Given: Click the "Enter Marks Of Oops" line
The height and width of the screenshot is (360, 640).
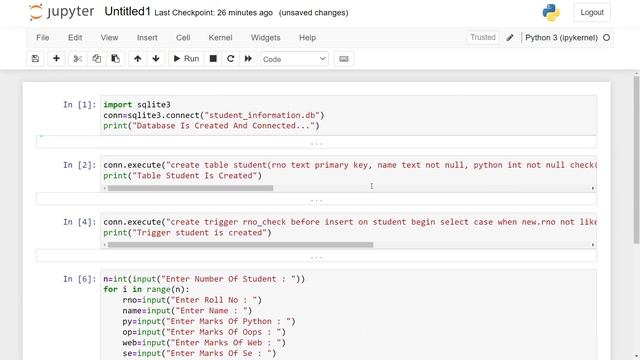Looking at the screenshot, I should [x=204, y=332].
